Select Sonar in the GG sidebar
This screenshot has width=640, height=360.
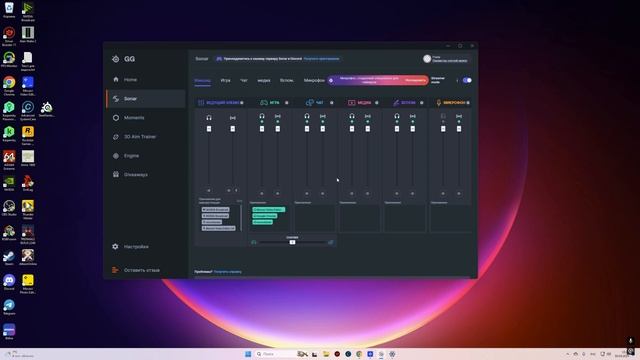coord(145,99)
